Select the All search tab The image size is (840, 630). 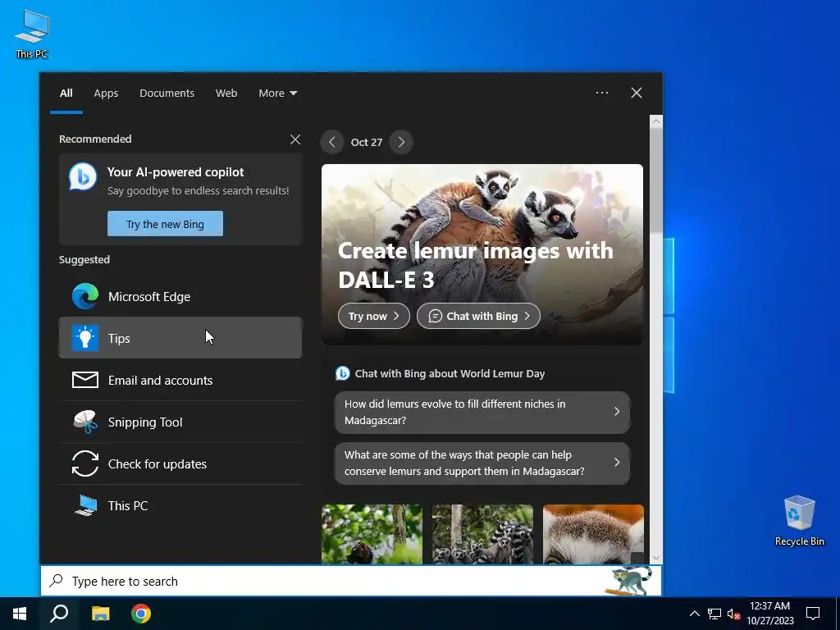[x=66, y=94]
